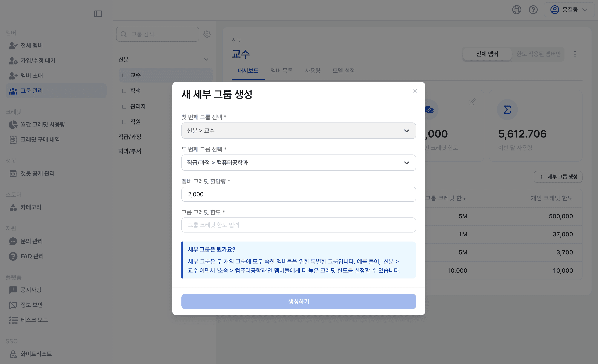Keep 전체 멤버 filter selected
Viewport: 598px width, 364px height.
487,54
